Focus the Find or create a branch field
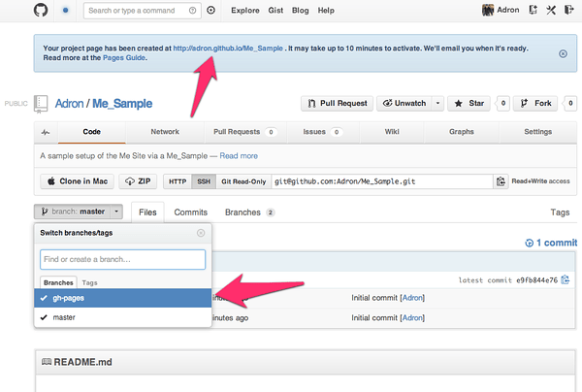Viewport: 582px width, 392px height. 122,259
